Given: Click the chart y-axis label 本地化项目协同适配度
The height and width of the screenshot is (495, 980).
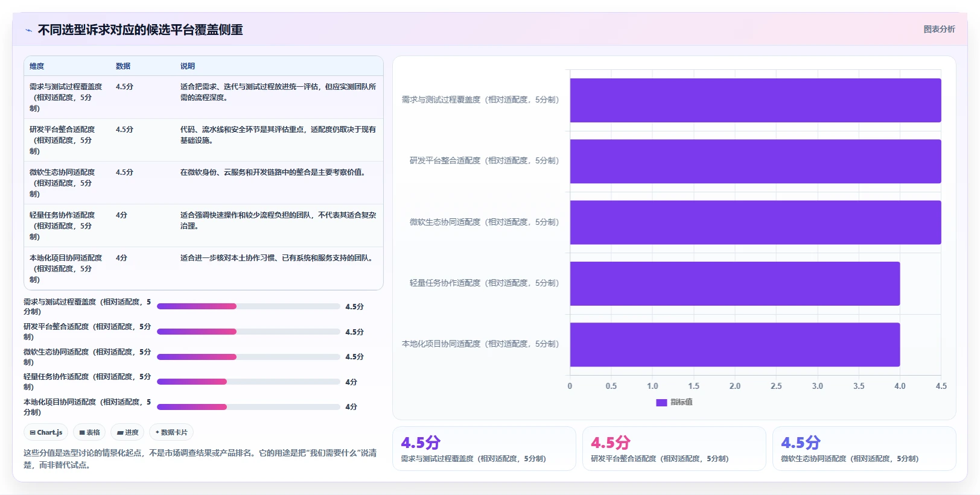Looking at the screenshot, I should coord(480,344).
